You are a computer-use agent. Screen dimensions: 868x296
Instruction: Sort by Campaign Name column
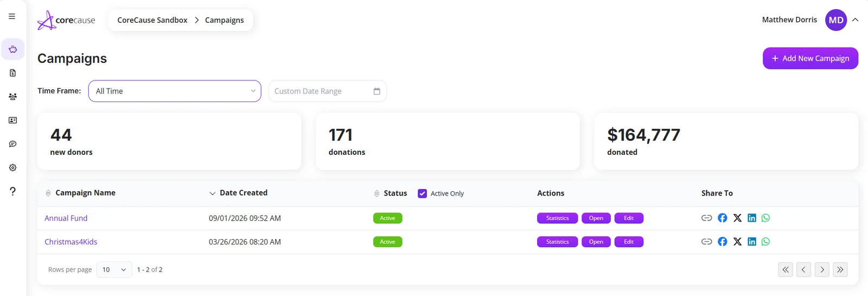(x=80, y=193)
